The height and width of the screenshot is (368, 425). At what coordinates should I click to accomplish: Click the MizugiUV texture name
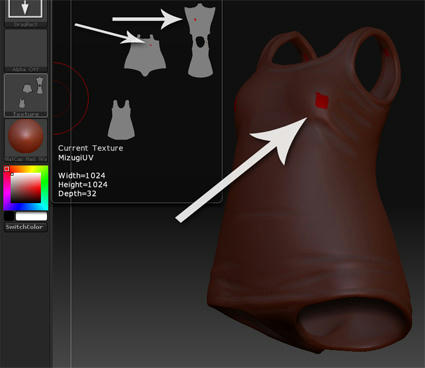(x=76, y=158)
